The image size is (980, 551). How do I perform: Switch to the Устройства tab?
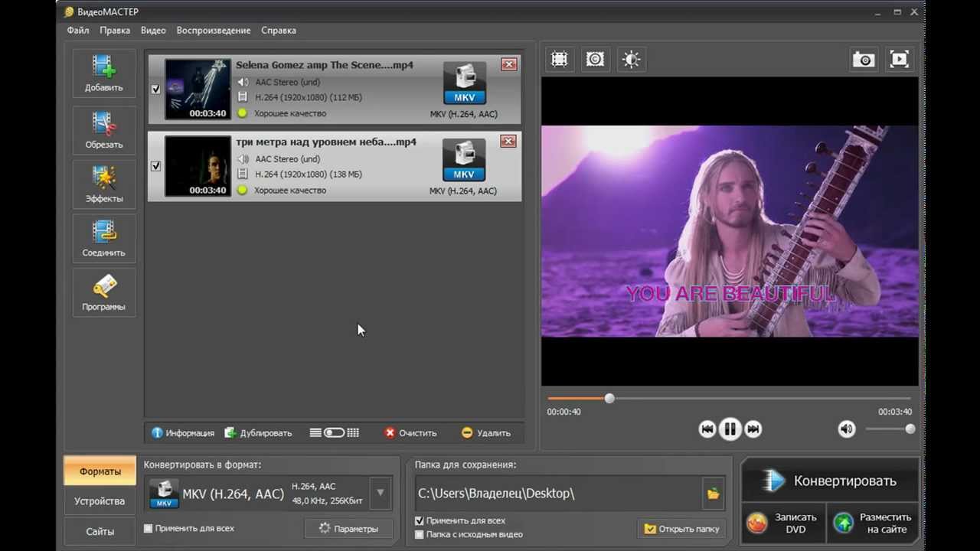click(x=100, y=501)
